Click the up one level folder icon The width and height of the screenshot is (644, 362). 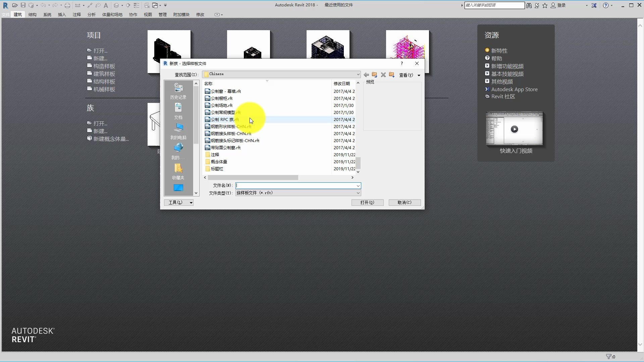(x=374, y=75)
